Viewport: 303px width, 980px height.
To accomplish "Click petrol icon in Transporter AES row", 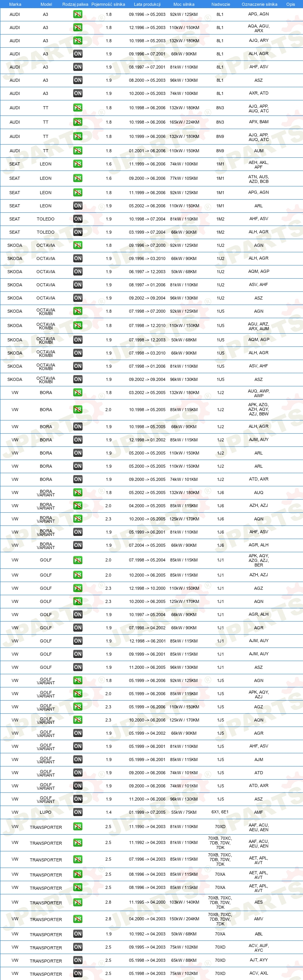I will pos(78,902).
